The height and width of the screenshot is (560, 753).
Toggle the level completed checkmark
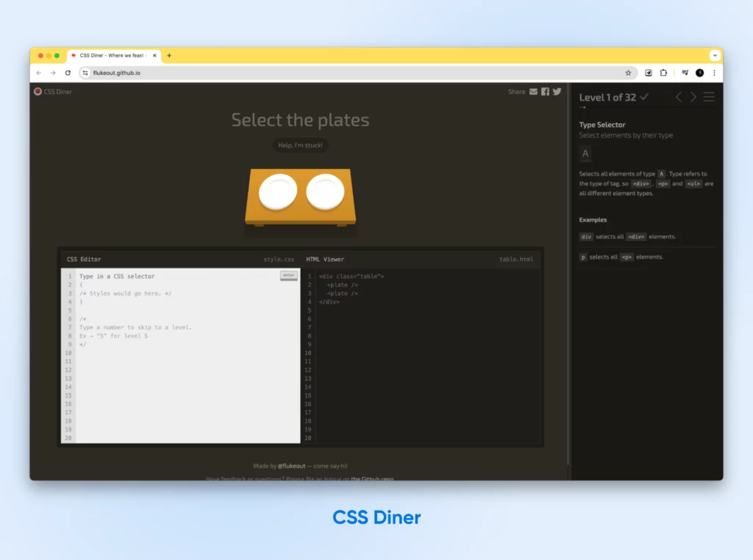click(x=644, y=97)
